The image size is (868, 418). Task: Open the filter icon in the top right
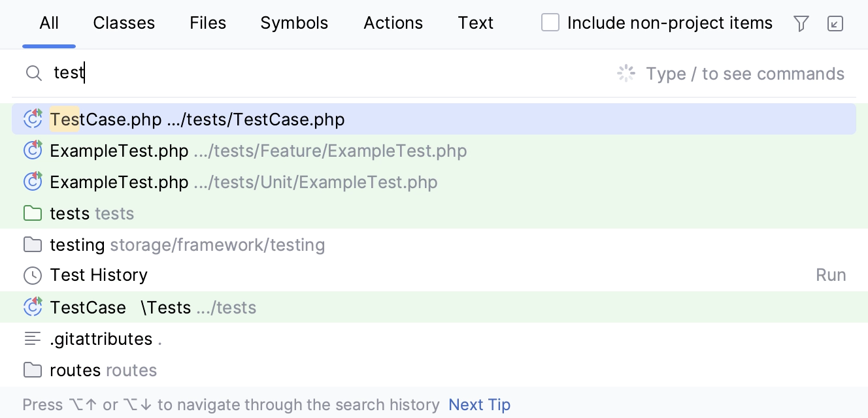point(801,23)
